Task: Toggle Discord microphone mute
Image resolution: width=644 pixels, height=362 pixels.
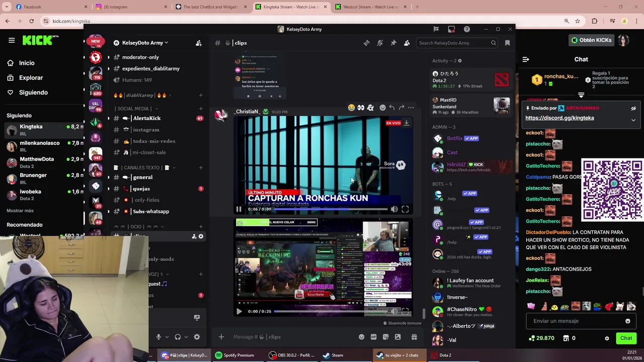Action: (158, 337)
